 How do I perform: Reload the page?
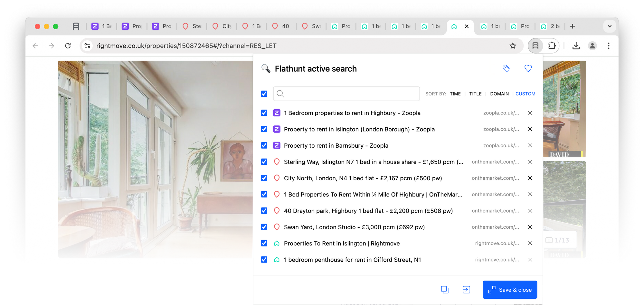(68, 46)
